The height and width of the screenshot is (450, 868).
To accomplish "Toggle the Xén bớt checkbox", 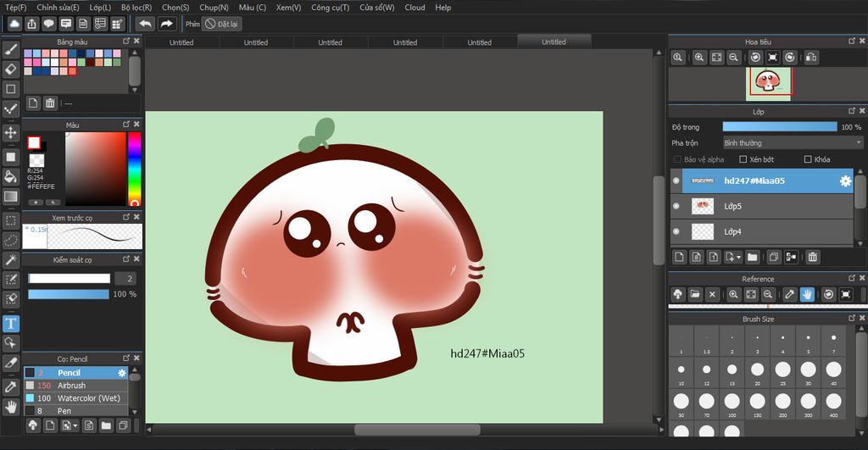I will point(743,159).
